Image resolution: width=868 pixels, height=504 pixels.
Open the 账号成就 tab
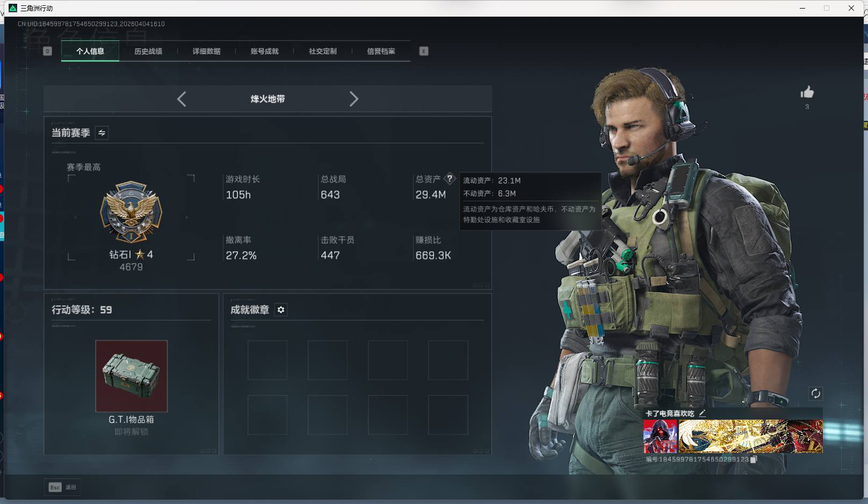(264, 51)
